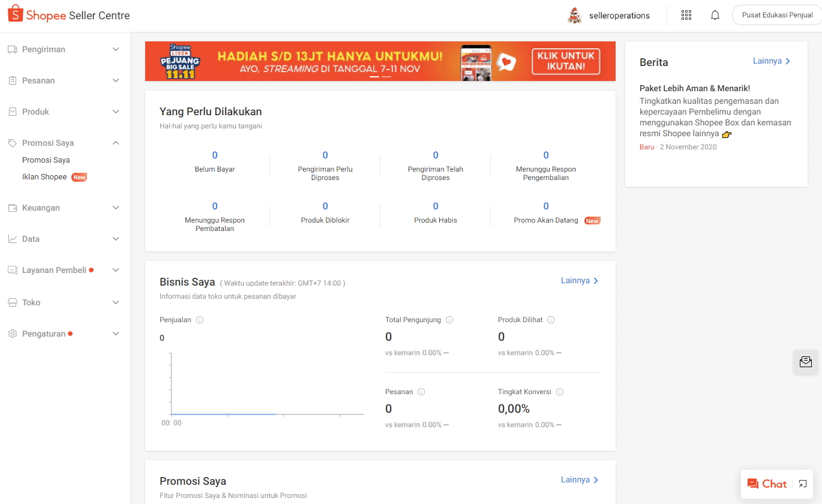Show info tooltip for Total Pengunjung
Image resolution: width=822 pixels, height=504 pixels.
(449, 320)
